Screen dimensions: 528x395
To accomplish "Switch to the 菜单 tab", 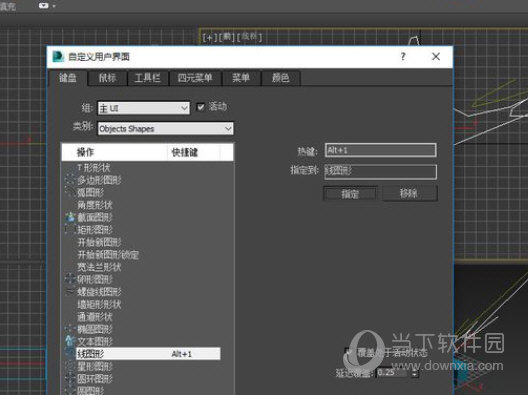I will tap(241, 78).
